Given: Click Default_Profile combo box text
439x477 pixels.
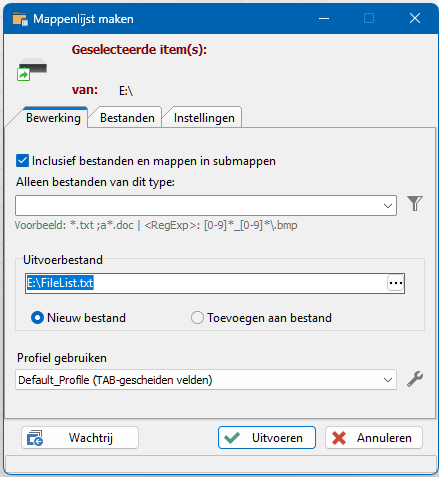Looking at the screenshot, I should [115, 380].
